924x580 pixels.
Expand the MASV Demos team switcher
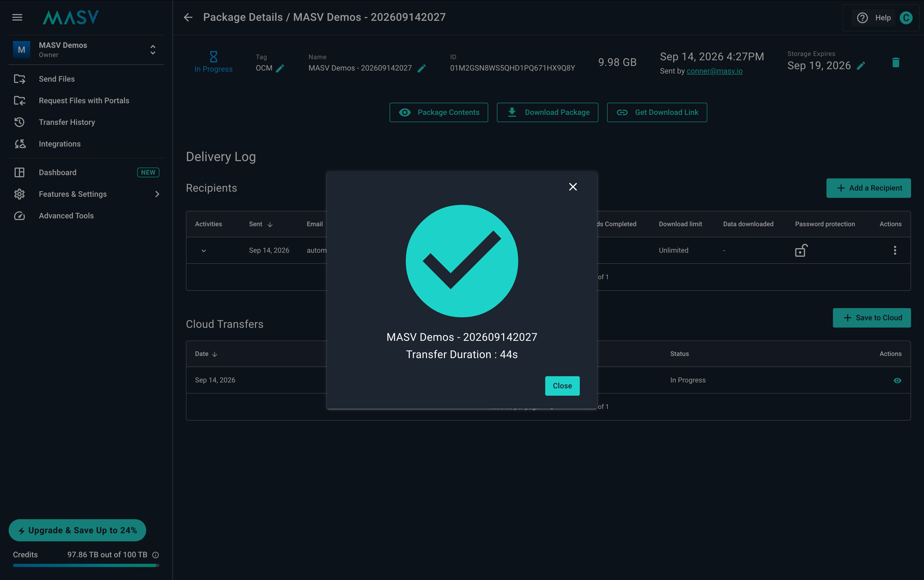click(x=153, y=50)
